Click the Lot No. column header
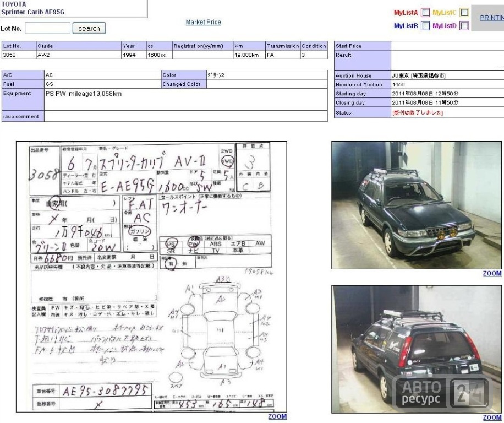504x423 pixels. pos(19,46)
